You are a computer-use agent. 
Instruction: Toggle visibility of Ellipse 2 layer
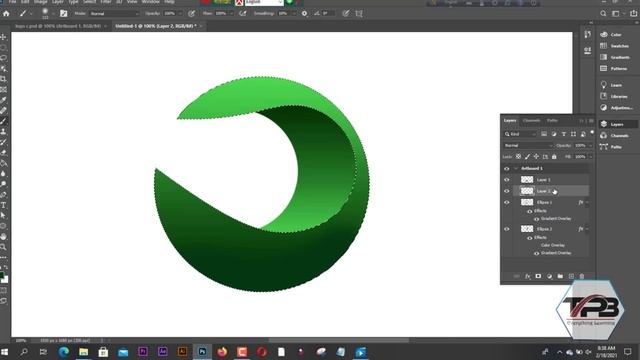[x=507, y=229]
